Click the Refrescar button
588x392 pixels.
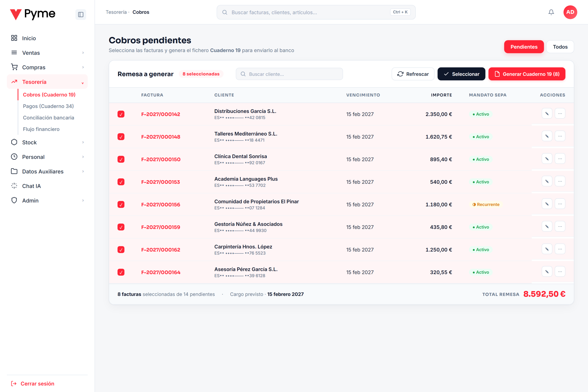click(413, 74)
